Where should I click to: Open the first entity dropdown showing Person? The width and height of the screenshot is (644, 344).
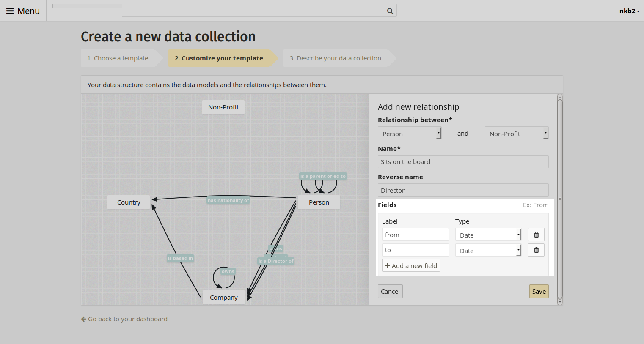tap(409, 134)
